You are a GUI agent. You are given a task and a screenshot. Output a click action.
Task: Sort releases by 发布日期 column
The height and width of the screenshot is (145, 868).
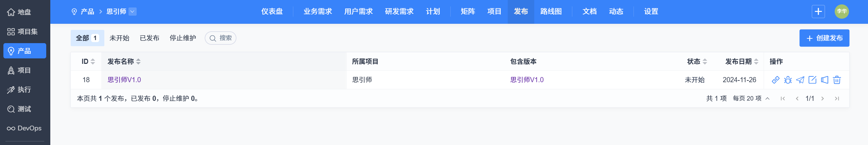click(x=756, y=61)
